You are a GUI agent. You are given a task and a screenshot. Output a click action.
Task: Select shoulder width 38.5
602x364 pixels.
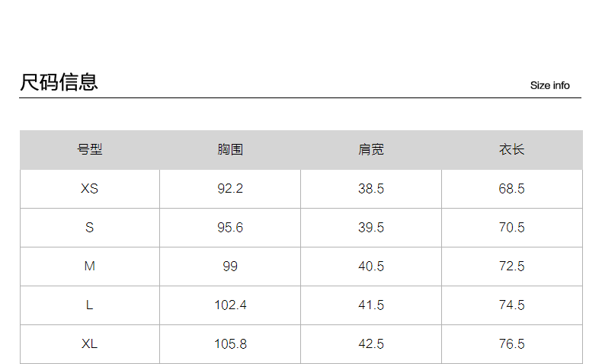point(371,189)
